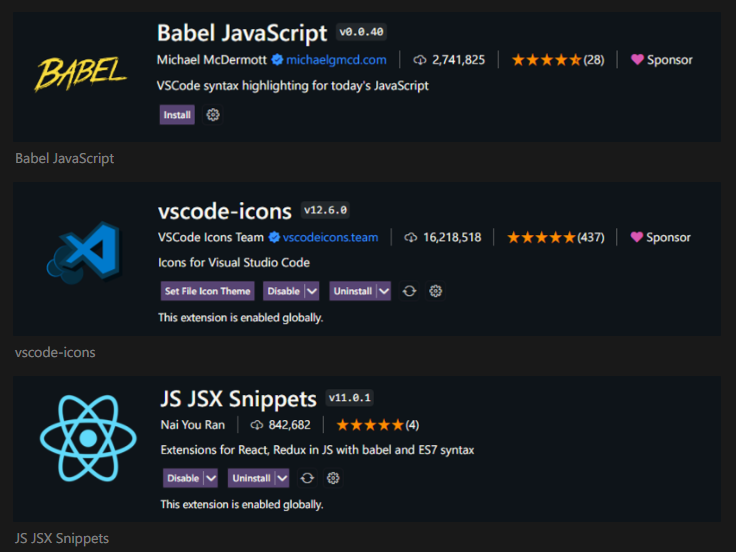This screenshot has height=552, width=736.
Task: Click JS JSX Snippets star rating (4)
Action: pyautogui.click(x=378, y=425)
